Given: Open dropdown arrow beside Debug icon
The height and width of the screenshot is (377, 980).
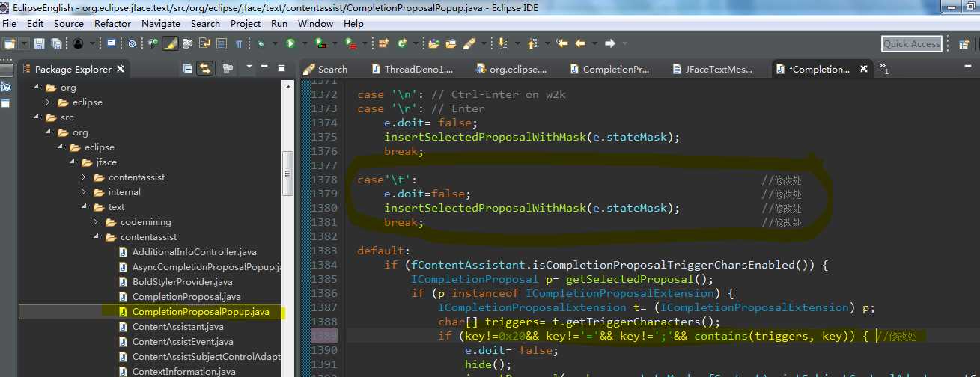Looking at the screenshot, I should [x=275, y=44].
